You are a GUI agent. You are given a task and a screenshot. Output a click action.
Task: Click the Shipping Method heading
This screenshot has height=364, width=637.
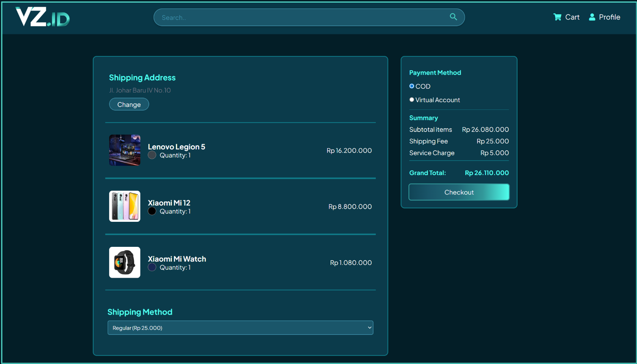(140, 312)
